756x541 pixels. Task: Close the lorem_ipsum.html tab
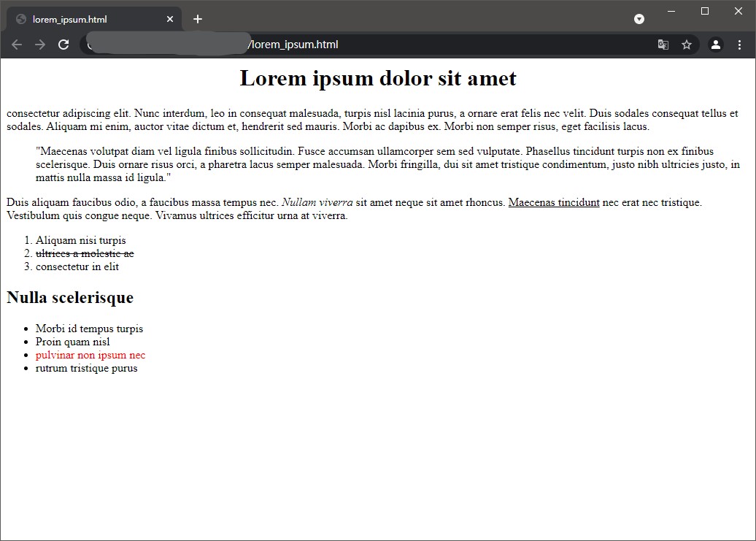pyautogui.click(x=170, y=19)
